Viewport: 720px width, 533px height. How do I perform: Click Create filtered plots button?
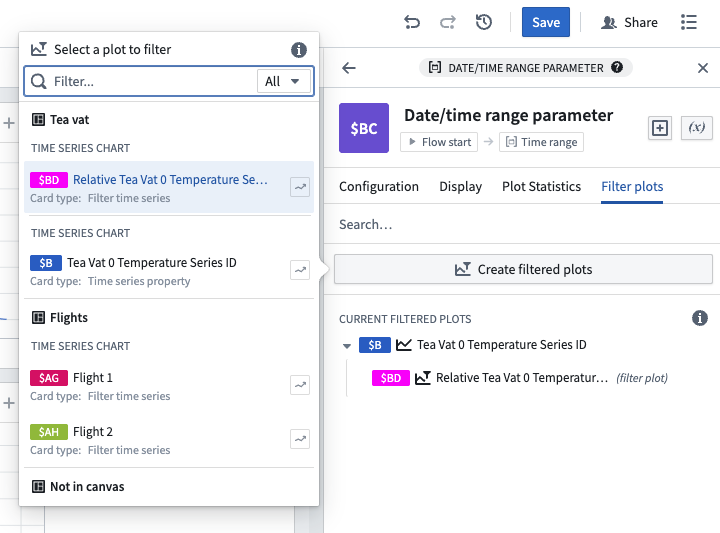click(523, 269)
